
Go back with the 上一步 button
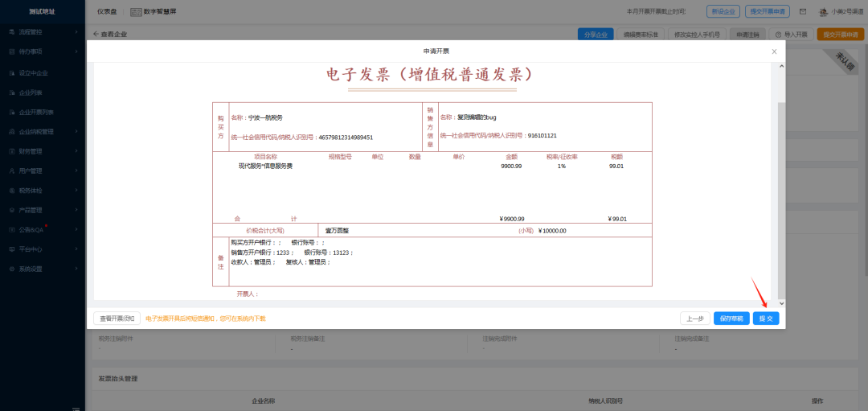pos(695,319)
